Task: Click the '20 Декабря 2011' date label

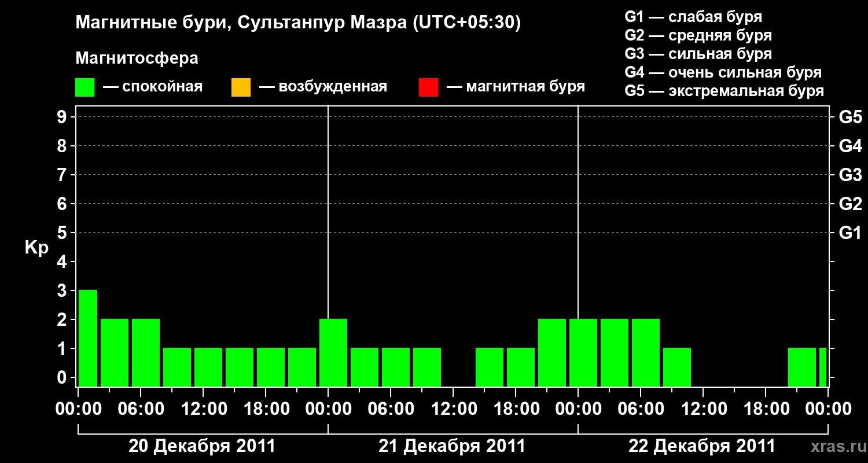Action: (202, 446)
